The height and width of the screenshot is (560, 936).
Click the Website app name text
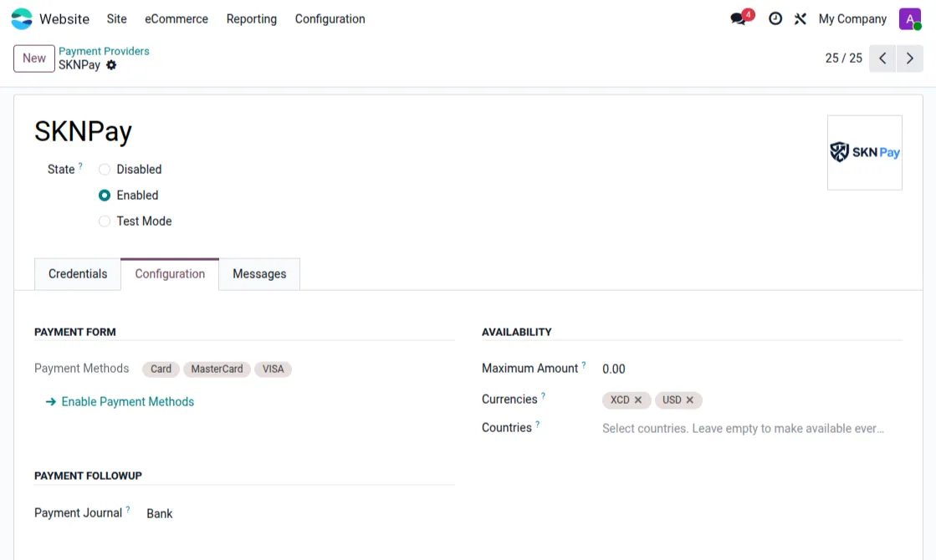(x=64, y=19)
